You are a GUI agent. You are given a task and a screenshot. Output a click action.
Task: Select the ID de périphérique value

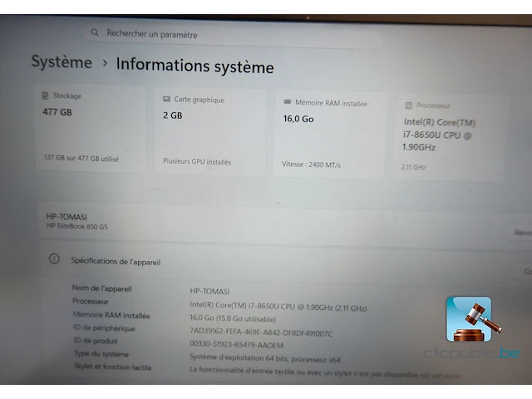click(261, 332)
